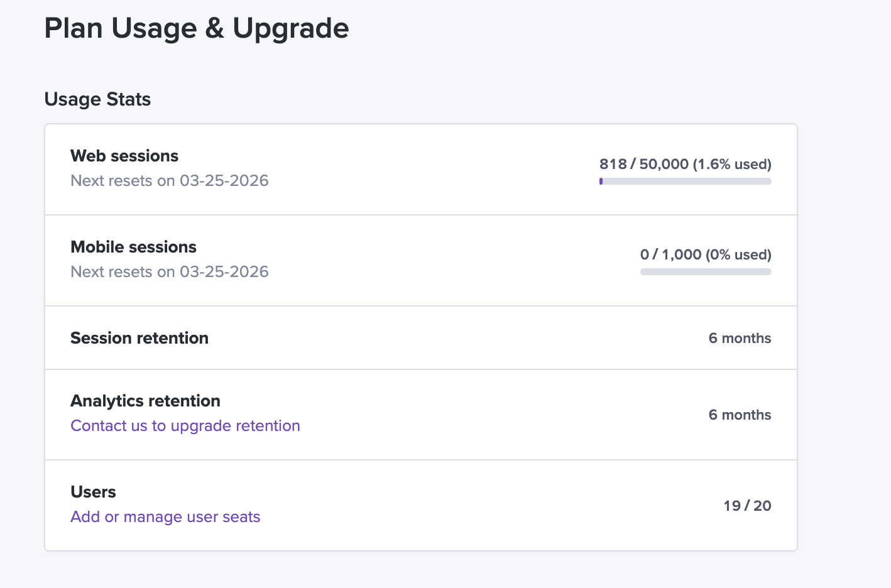Click the Analytics retention "6 months" value

tap(740, 415)
